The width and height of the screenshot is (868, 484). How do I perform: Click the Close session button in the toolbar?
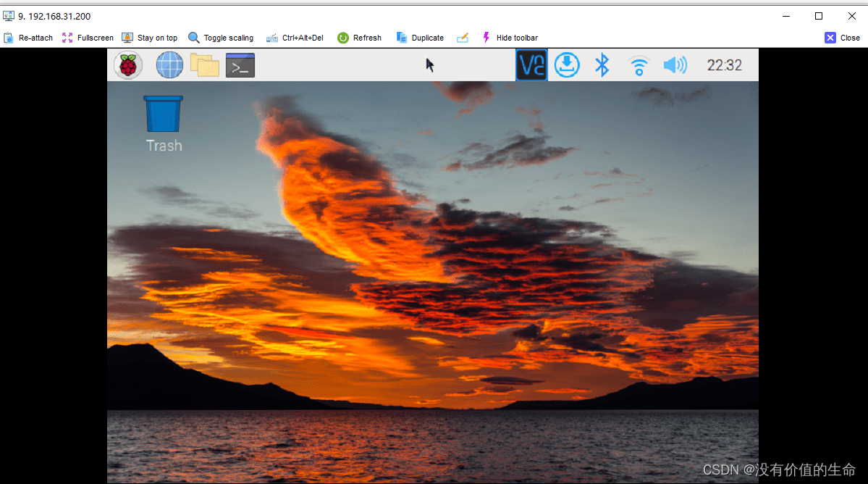pos(842,38)
